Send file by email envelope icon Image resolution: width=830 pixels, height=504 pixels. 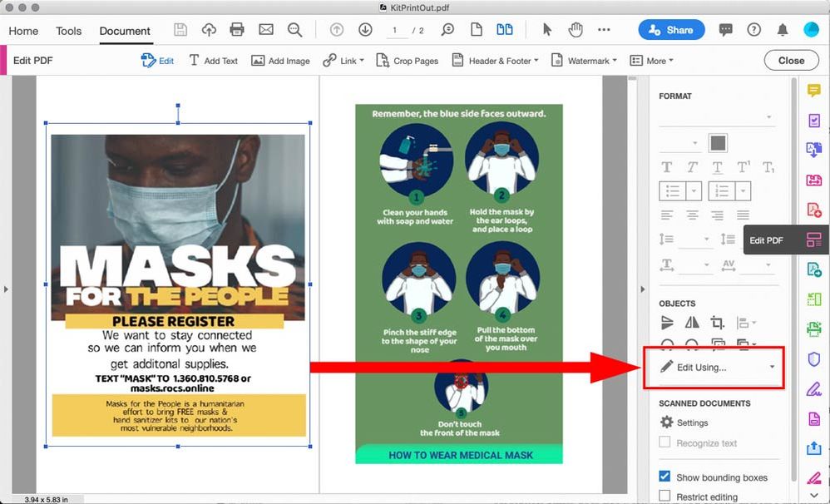266,30
